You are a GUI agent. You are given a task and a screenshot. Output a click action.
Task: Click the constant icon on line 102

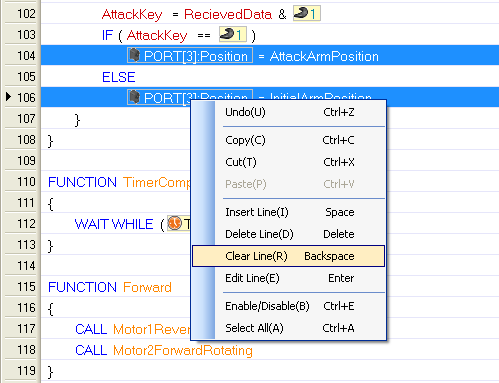(301, 13)
